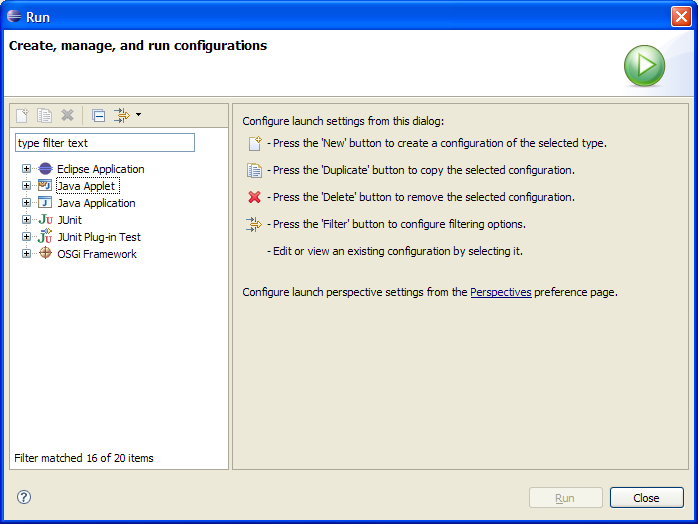Open help via the question mark icon
The width and height of the screenshot is (698, 524).
coord(24,497)
